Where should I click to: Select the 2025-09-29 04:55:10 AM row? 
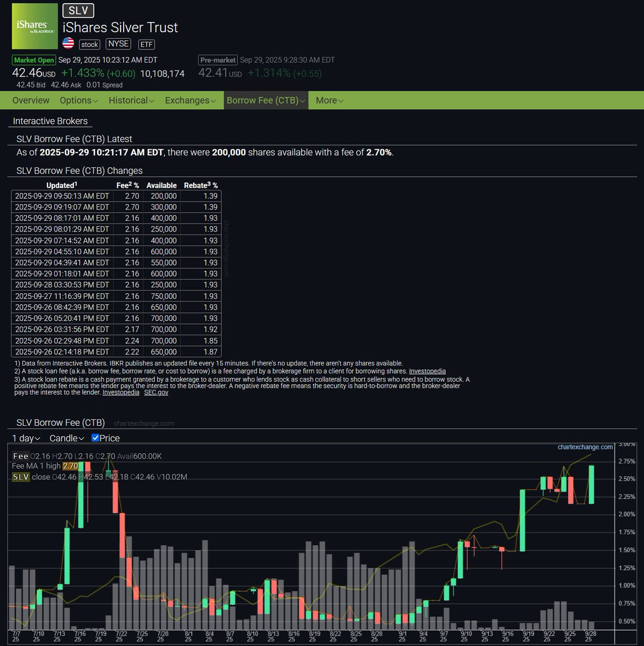tap(116, 251)
